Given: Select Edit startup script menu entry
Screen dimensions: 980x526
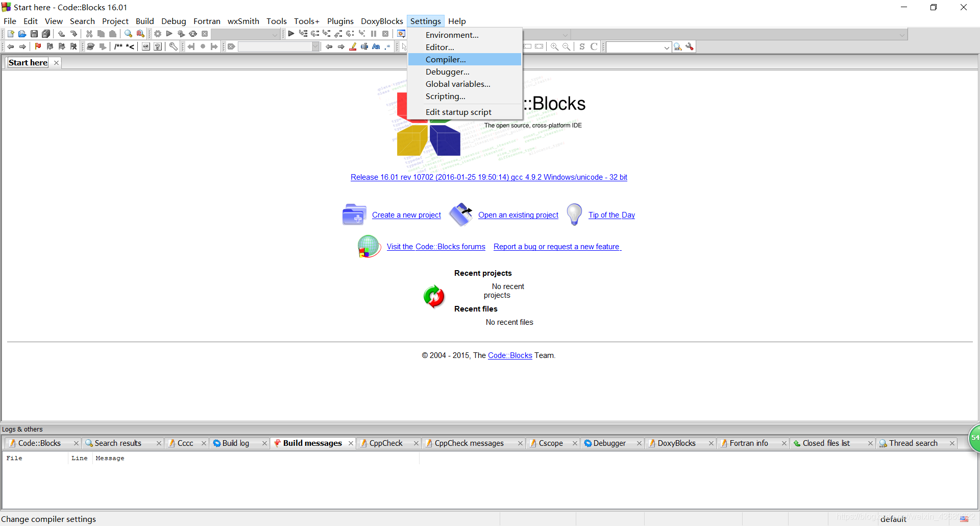Looking at the screenshot, I should [x=465, y=112].
